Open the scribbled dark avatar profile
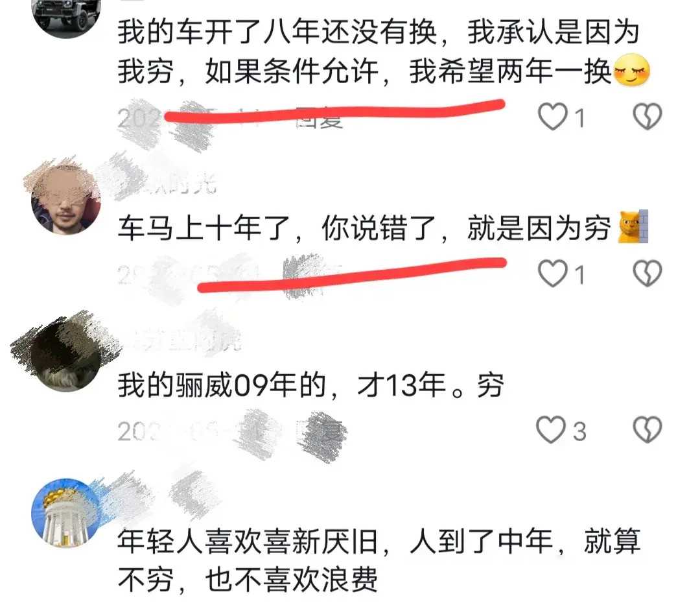 (x=66, y=356)
